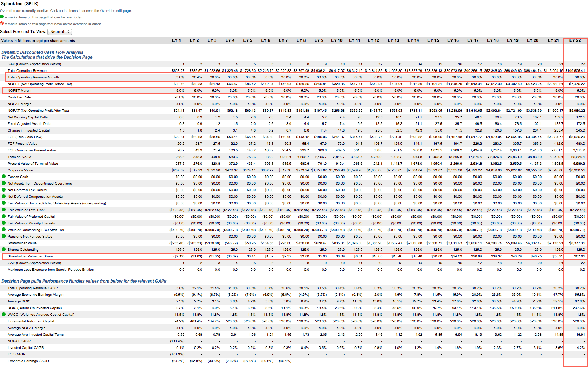Click Terminal Value row label
This screenshot has width=588, height=367.
coord(20,157)
